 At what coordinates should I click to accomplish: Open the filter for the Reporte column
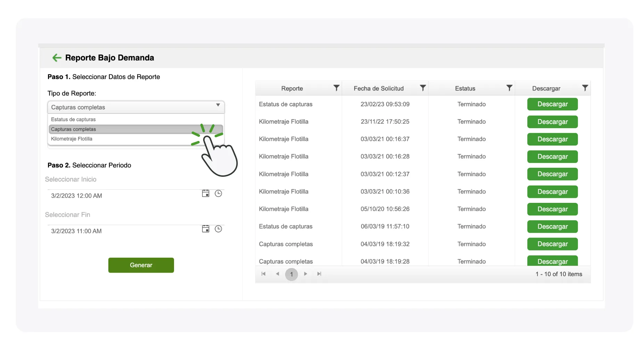[x=336, y=88]
